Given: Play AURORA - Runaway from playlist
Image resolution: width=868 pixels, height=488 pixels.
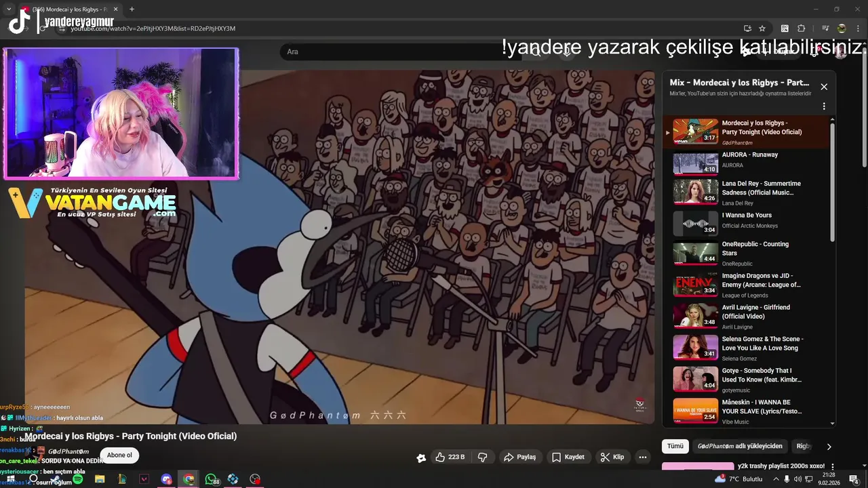Looking at the screenshot, I should click(x=746, y=163).
